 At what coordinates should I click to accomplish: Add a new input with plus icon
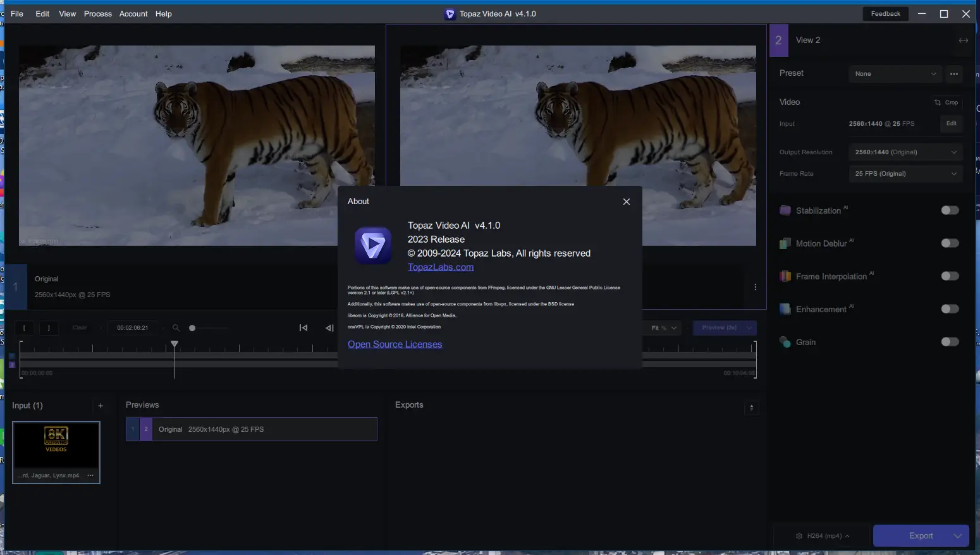[x=101, y=406]
